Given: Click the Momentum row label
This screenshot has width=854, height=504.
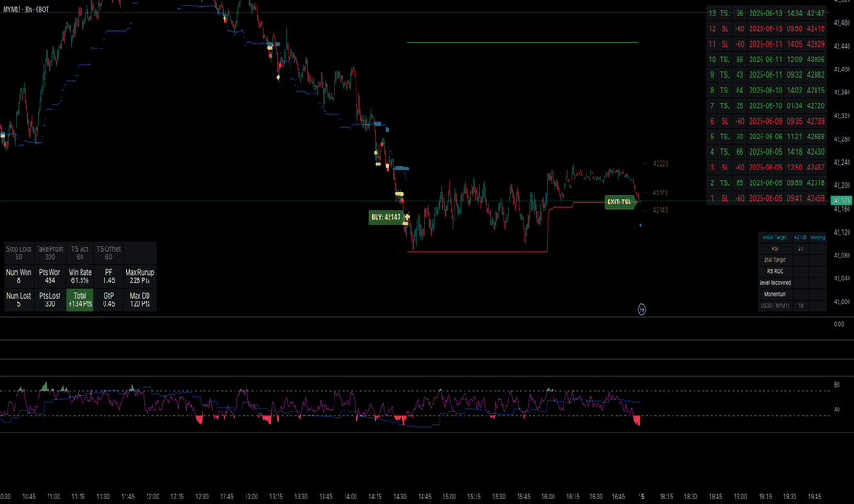Looking at the screenshot, I should [774, 294].
